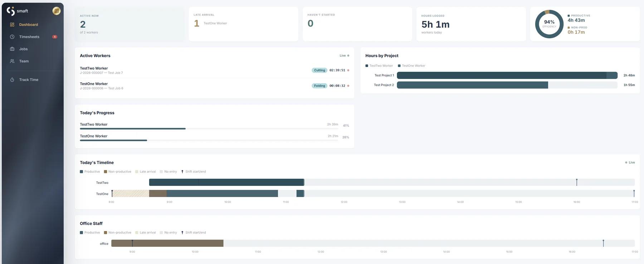
Task: Open the Timesheets page
Action: coord(29,37)
